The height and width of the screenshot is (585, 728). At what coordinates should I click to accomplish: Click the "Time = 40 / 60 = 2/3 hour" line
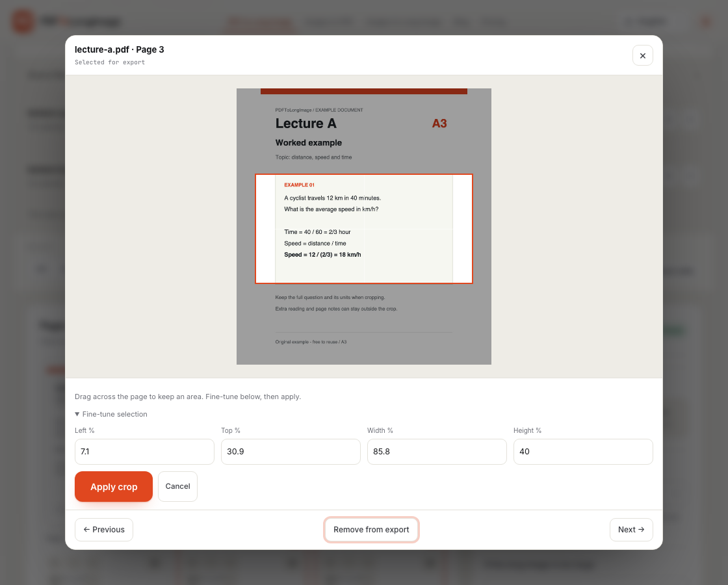tap(318, 232)
